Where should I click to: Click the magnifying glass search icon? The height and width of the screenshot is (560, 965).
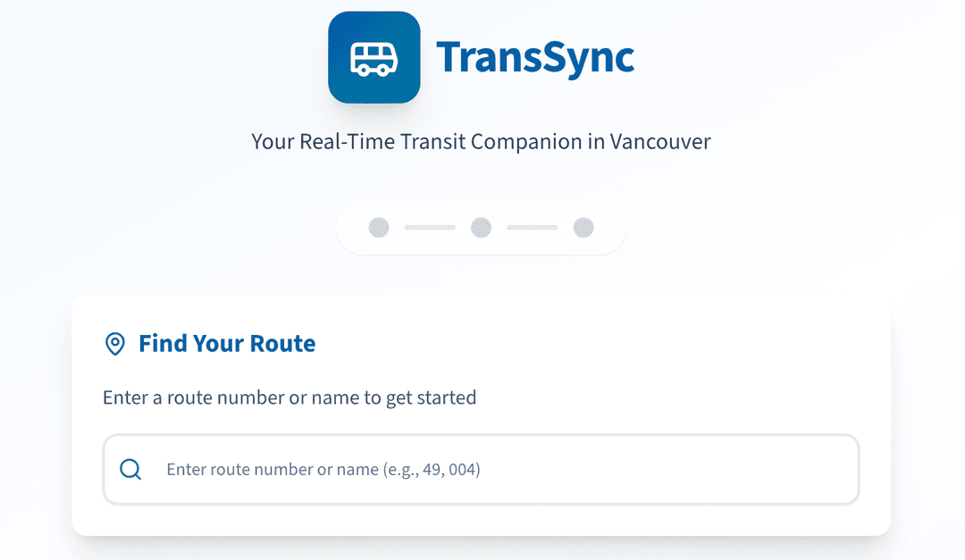130,469
